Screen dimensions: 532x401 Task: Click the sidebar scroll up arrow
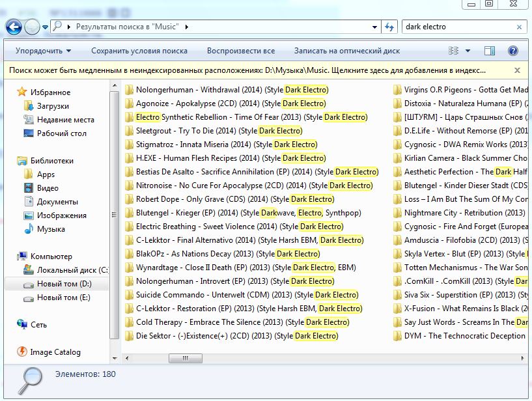tap(115, 85)
